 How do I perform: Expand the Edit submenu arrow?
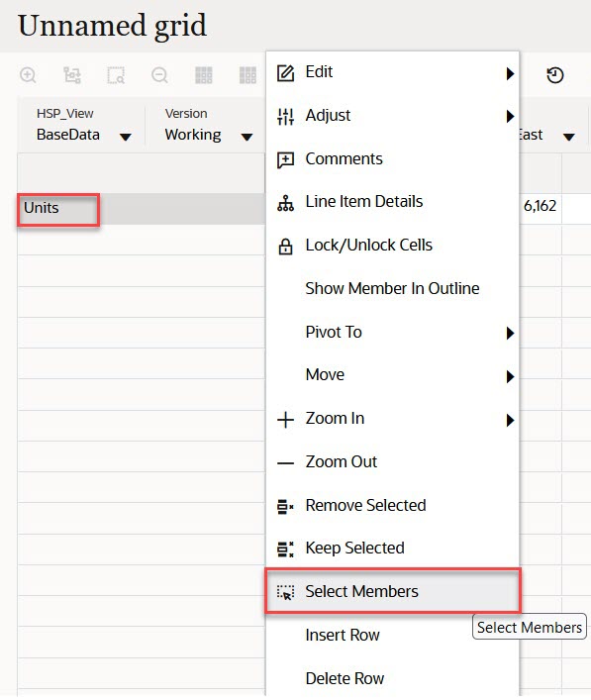pyautogui.click(x=510, y=73)
